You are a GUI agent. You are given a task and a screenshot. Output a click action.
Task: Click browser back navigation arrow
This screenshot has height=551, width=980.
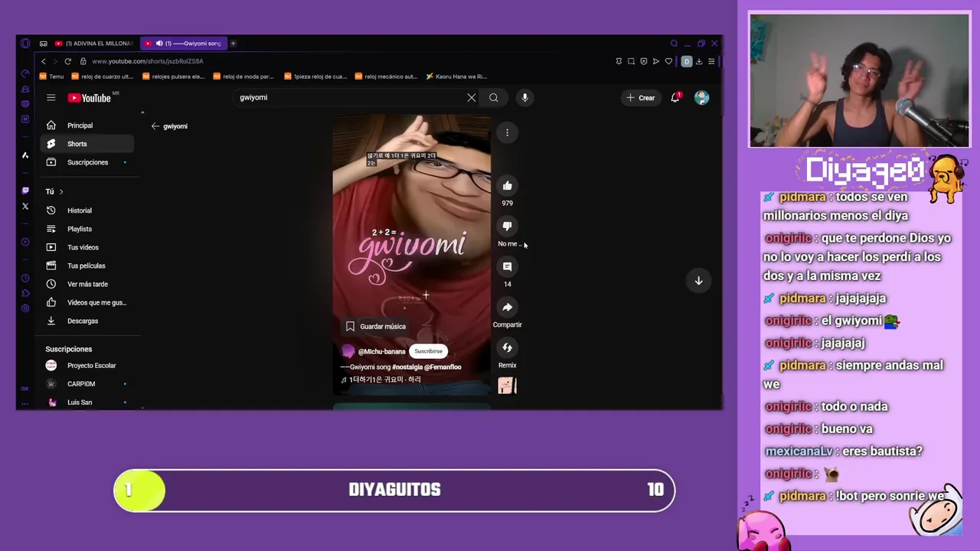[x=44, y=61]
